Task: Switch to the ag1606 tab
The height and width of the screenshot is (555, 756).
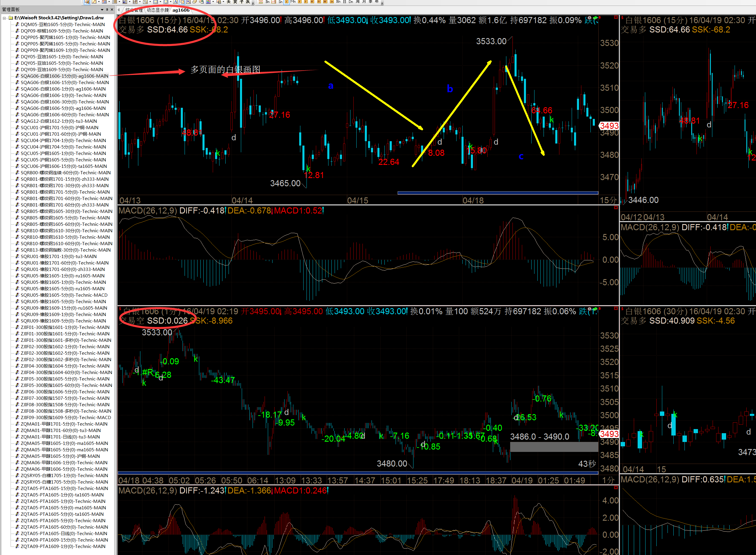Action: click(x=181, y=10)
